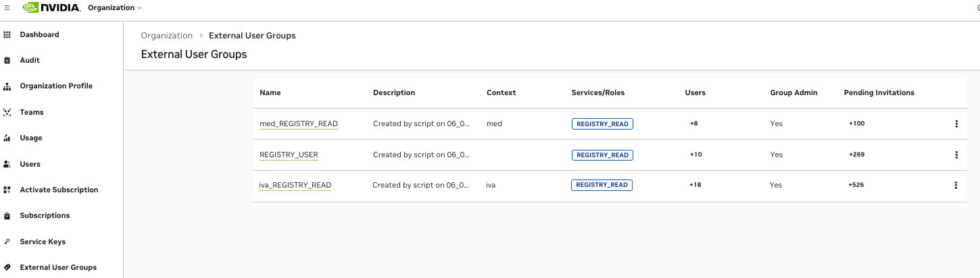Open Dashboard in the sidebar

pyautogui.click(x=40, y=34)
